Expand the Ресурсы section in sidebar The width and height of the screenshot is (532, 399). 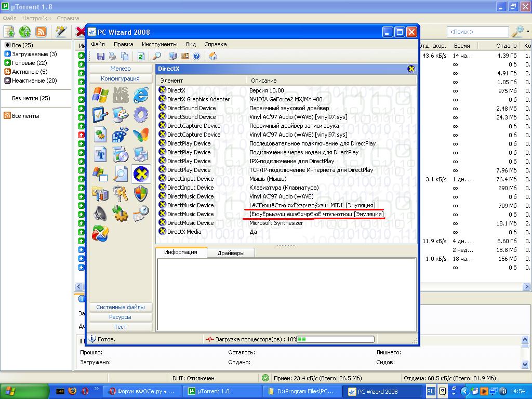coord(121,317)
